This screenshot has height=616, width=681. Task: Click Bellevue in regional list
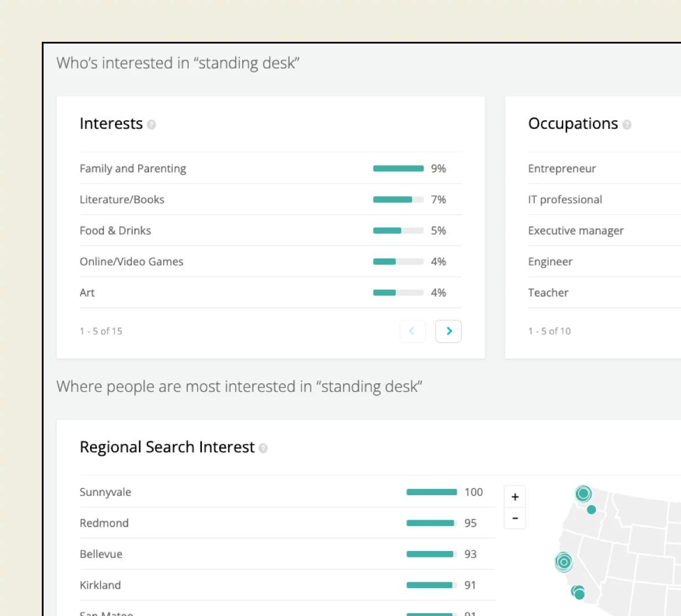coord(101,554)
